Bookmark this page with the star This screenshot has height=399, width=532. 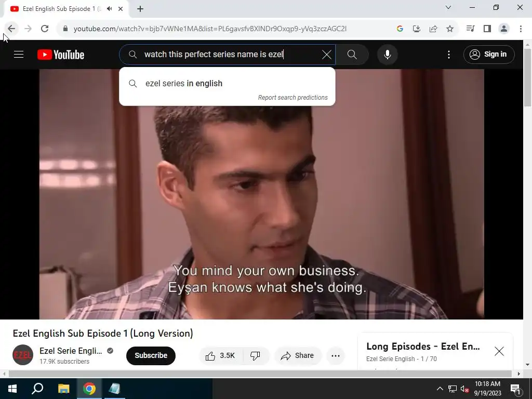449,29
